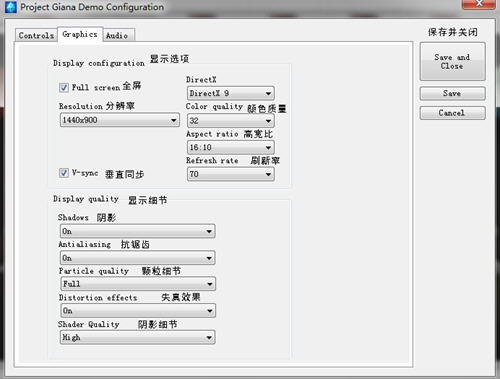Expand the Antialiasing dropdown
The height and width of the screenshot is (379, 500).
pyautogui.click(x=138, y=258)
